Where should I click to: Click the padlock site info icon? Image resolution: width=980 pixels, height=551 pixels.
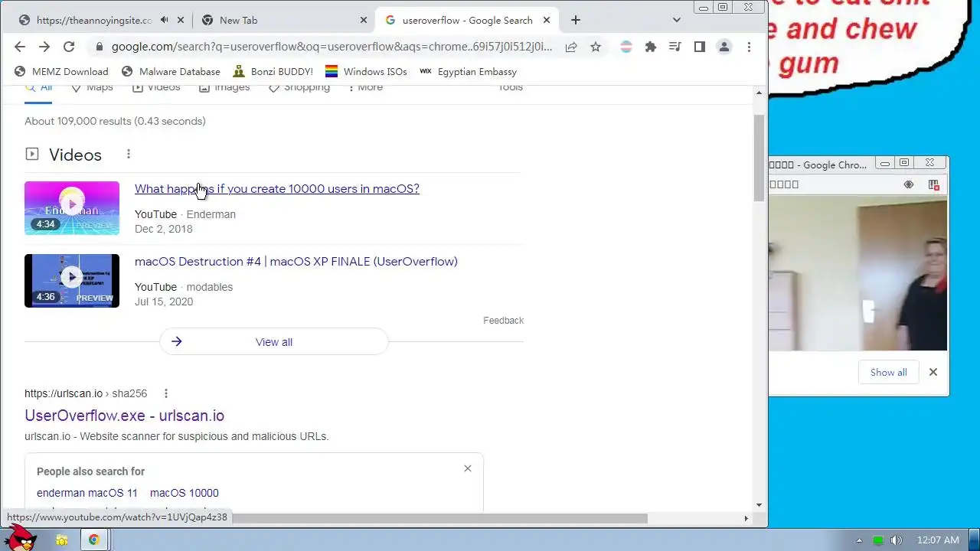[x=99, y=47]
